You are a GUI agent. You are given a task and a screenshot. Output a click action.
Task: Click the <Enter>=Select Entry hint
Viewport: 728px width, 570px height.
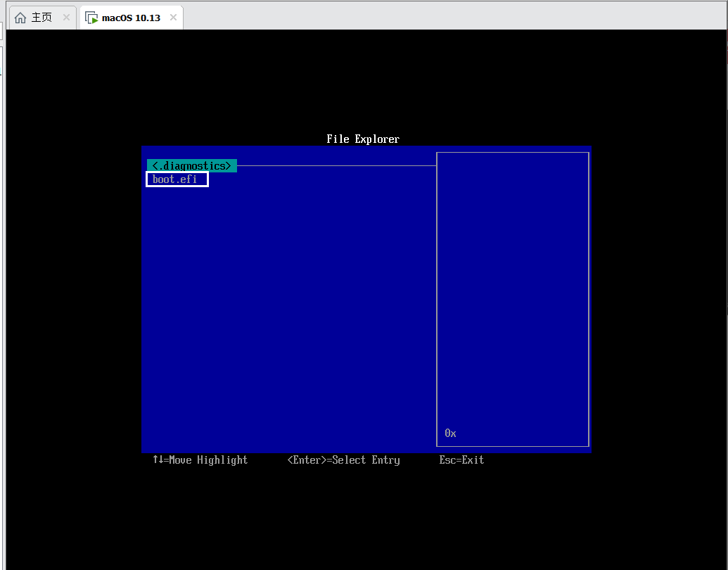click(343, 460)
